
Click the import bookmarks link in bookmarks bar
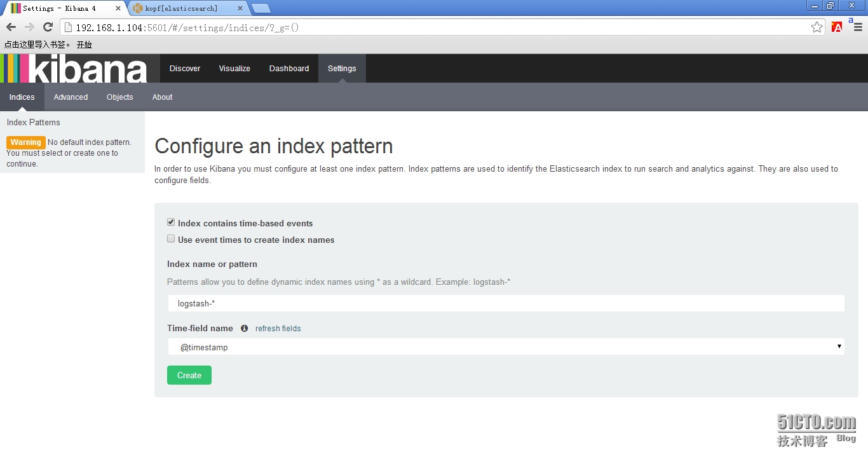point(37,45)
